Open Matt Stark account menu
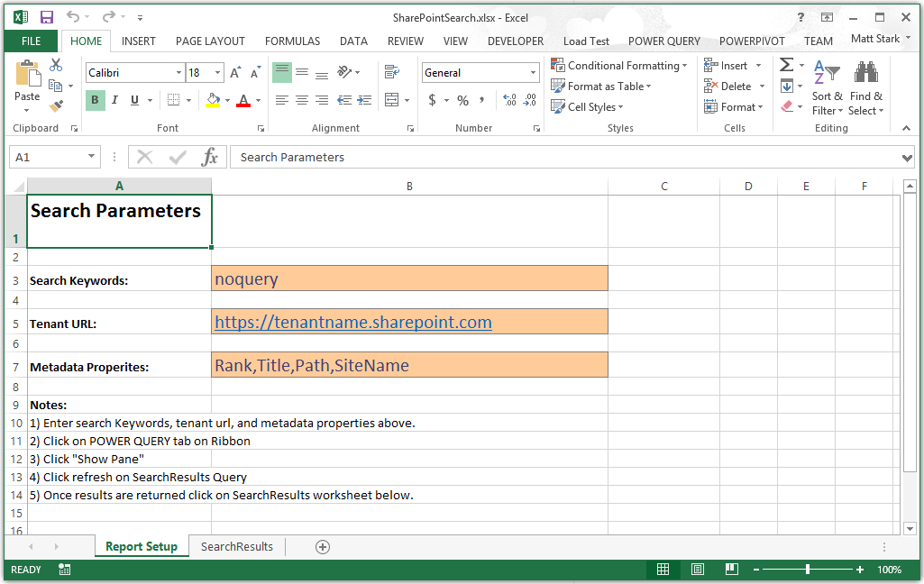This screenshot has height=584, width=924. pyautogui.click(x=881, y=39)
